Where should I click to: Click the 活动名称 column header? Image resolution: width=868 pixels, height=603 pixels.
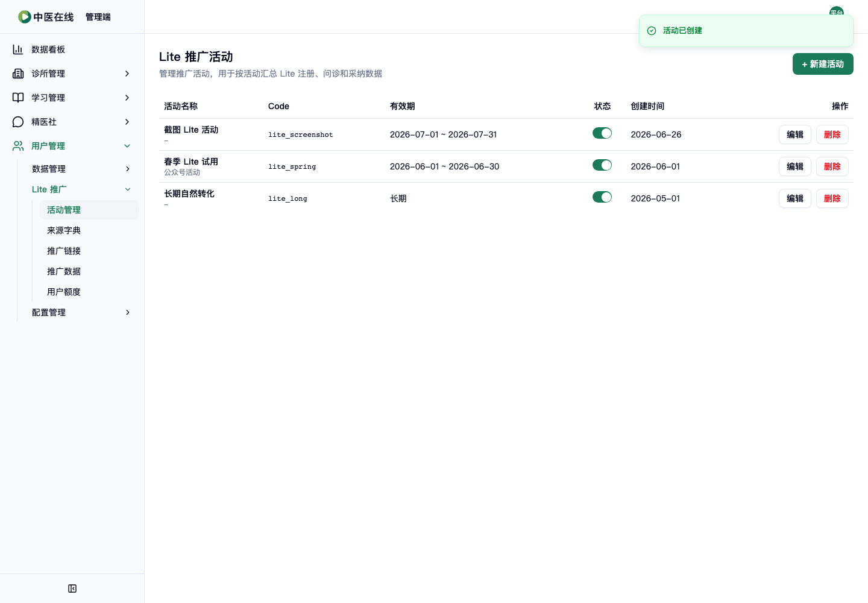click(x=181, y=106)
